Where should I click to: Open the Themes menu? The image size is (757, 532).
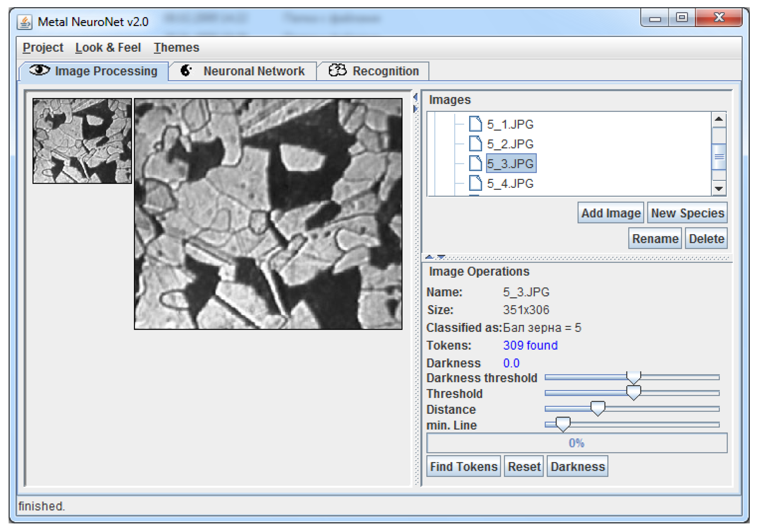click(x=176, y=47)
